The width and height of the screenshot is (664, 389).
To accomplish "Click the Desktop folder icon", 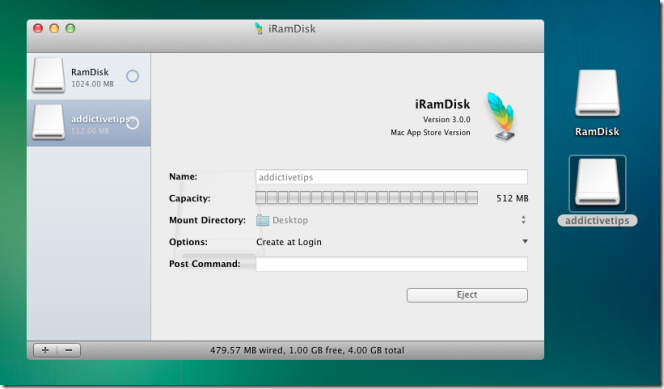I will tap(262, 220).
